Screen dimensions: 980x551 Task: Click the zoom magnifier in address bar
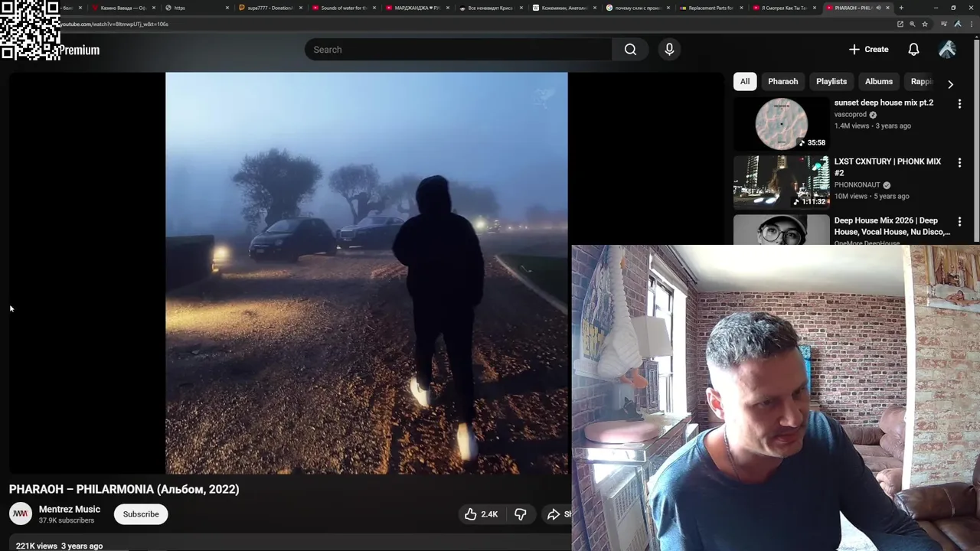click(913, 24)
